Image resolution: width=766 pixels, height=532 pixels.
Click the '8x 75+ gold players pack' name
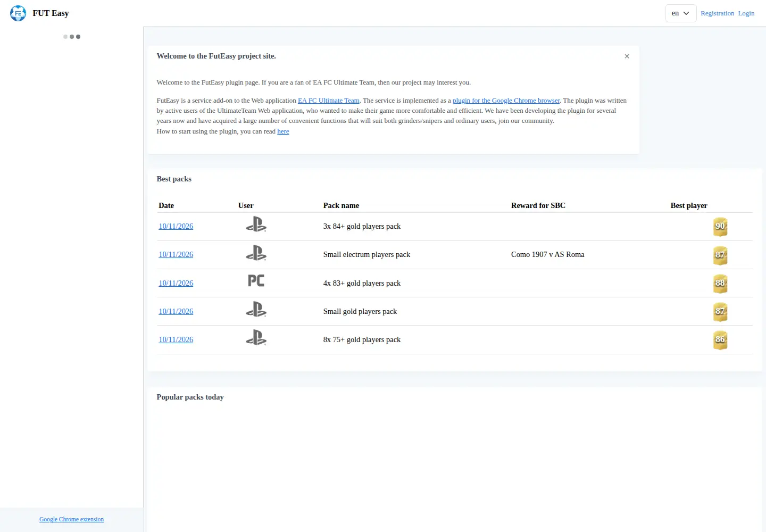[x=362, y=339]
